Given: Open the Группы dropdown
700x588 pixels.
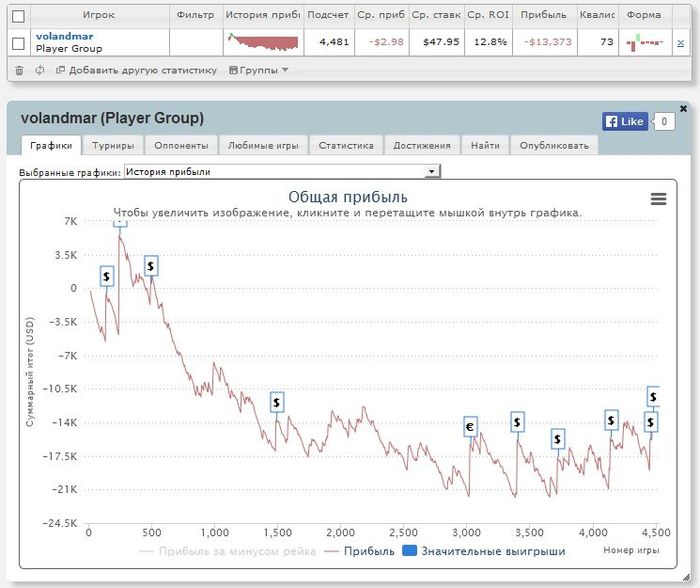Looking at the screenshot, I should [x=258, y=70].
